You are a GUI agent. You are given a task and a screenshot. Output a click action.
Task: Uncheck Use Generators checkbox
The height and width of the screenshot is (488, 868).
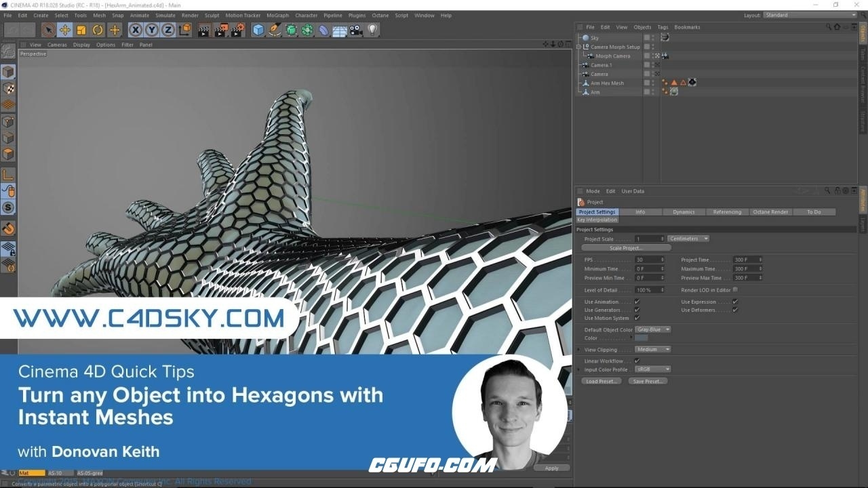[637, 310]
